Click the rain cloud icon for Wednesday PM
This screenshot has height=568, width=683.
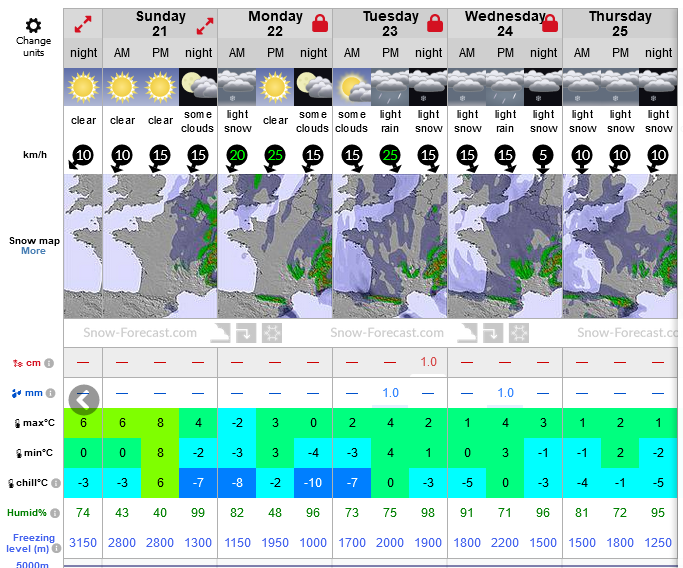[505, 87]
